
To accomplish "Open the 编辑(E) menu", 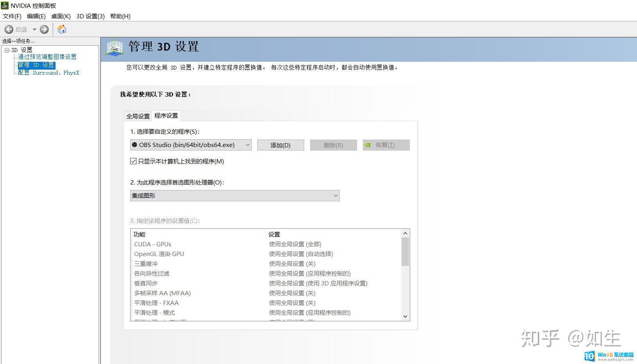I will click(x=36, y=16).
